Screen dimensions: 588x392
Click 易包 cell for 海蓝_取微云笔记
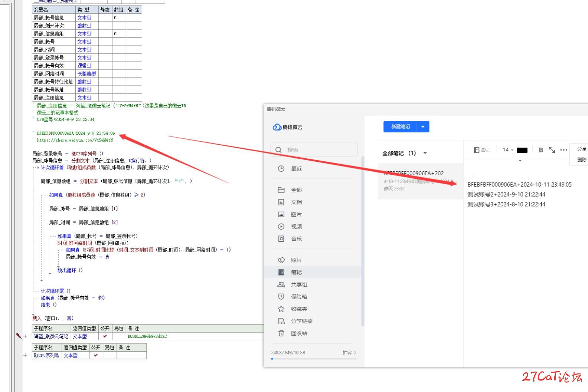pyautogui.click(x=119, y=336)
